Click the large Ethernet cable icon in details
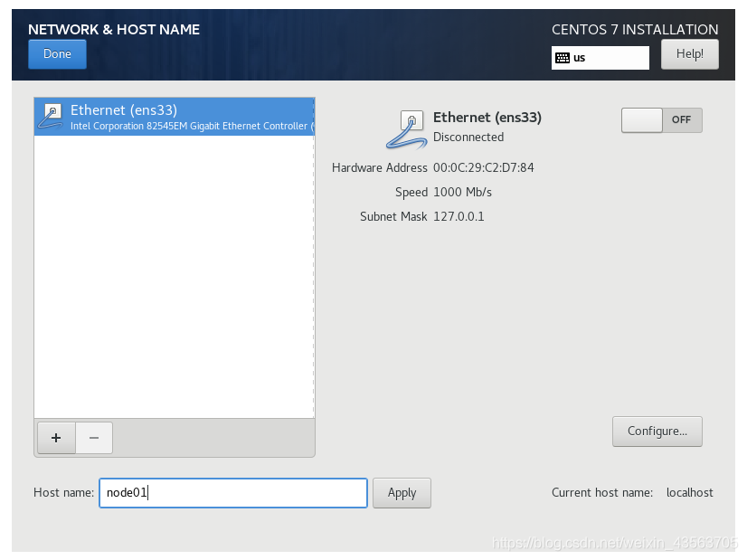The height and width of the screenshot is (560, 747). point(406,130)
